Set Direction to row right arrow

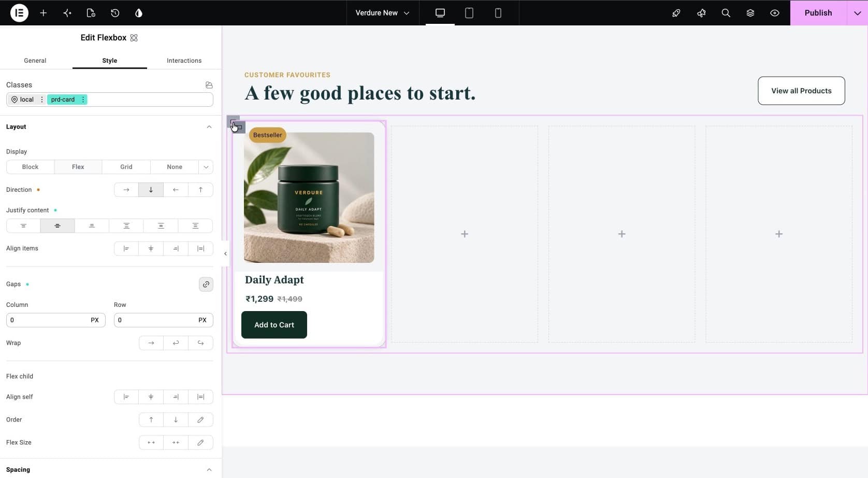tap(126, 190)
